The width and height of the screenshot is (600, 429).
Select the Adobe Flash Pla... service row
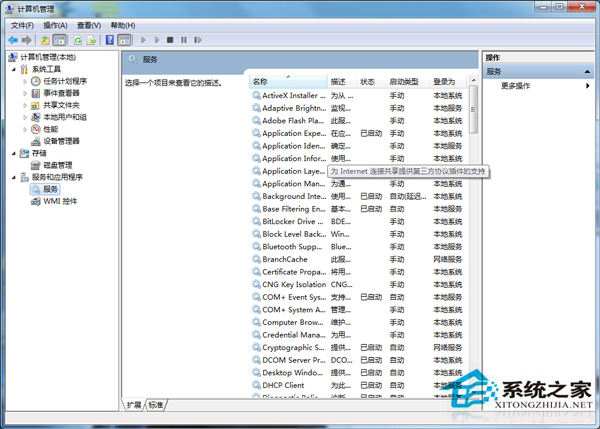[x=359, y=121]
